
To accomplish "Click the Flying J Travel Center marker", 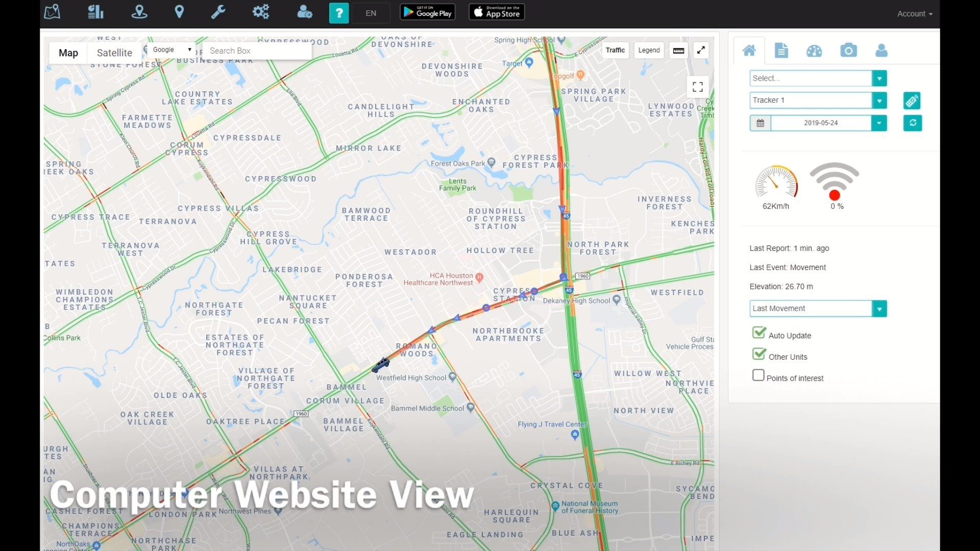I will click(575, 435).
